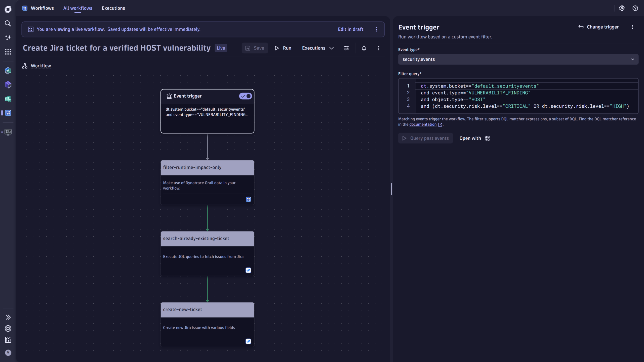644x362 pixels.
Task: Click Edit in draft button
Action: [350, 29]
